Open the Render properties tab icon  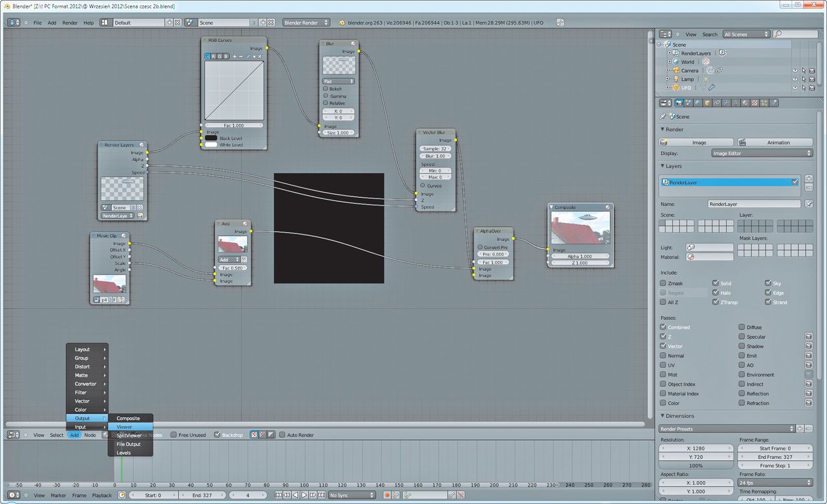679,103
